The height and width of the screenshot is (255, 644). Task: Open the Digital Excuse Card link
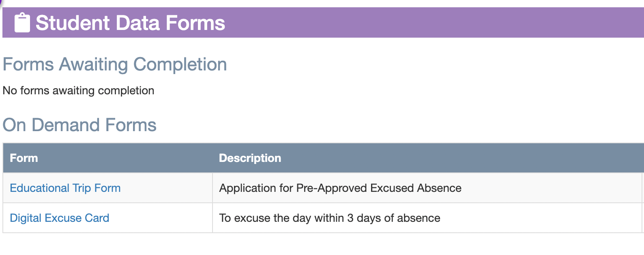[x=59, y=218]
